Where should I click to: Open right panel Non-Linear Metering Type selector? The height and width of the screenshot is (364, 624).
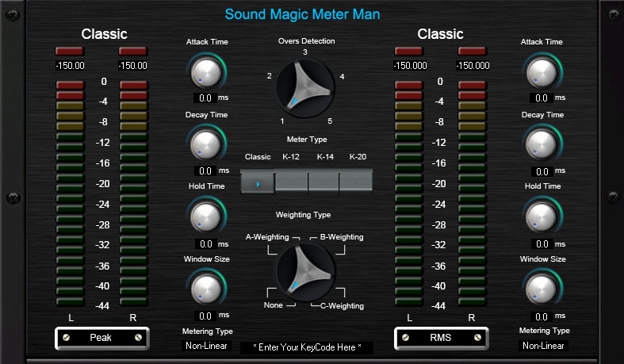point(543,346)
